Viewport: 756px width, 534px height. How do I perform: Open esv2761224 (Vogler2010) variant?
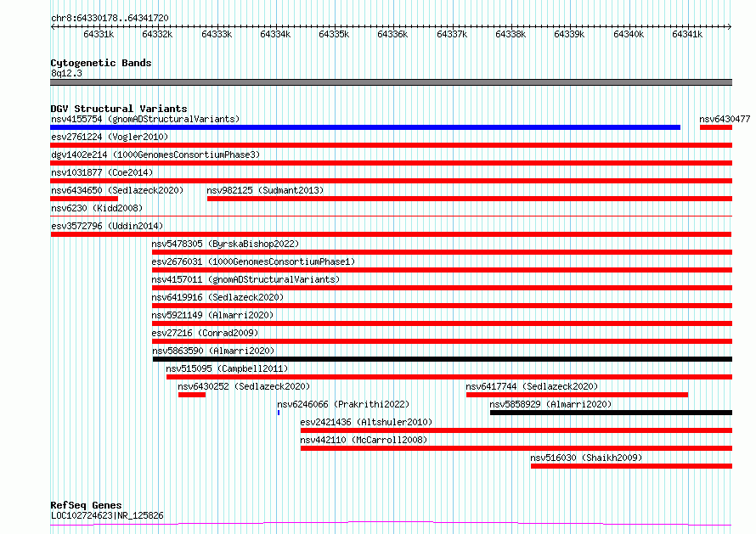click(110, 137)
